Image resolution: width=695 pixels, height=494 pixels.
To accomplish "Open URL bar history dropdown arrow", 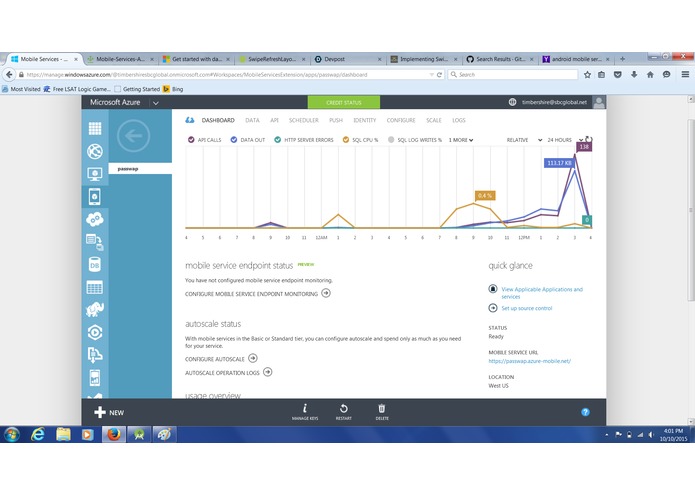I will [431, 75].
